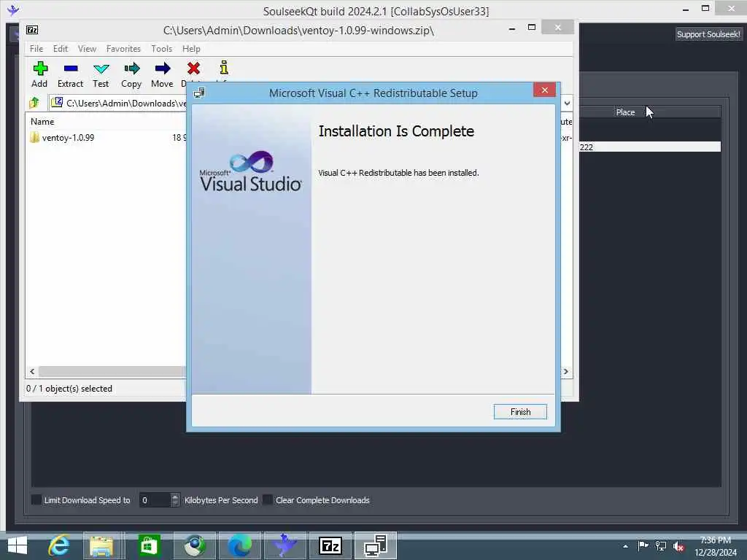Image resolution: width=747 pixels, height=560 pixels.
Task: Close the Visual C++ Redistributable Setup dialog
Action: (x=544, y=90)
